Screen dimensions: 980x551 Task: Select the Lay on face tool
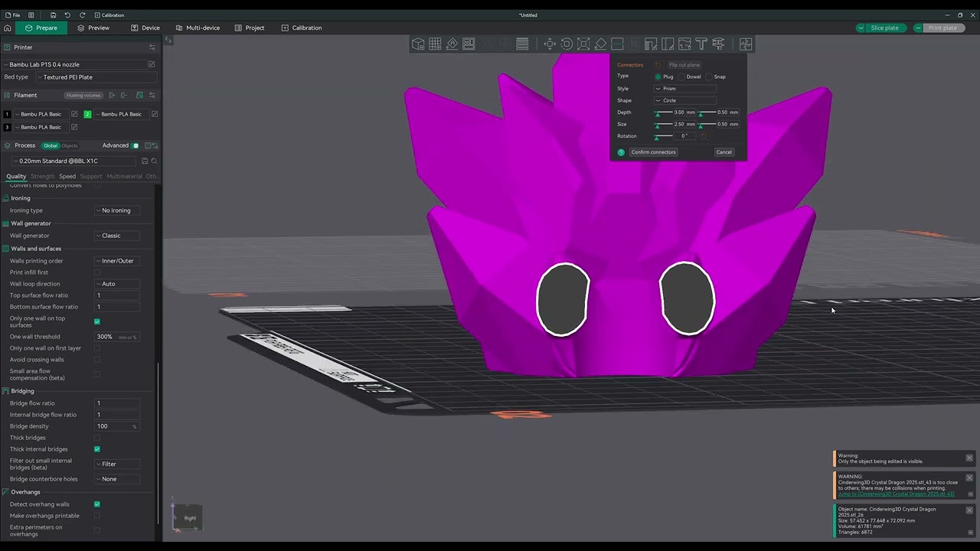(x=600, y=44)
